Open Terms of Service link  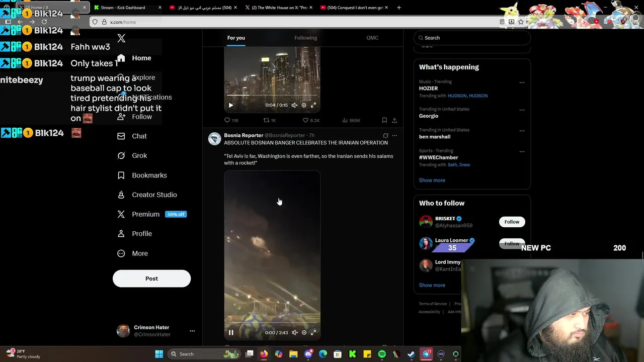click(433, 304)
